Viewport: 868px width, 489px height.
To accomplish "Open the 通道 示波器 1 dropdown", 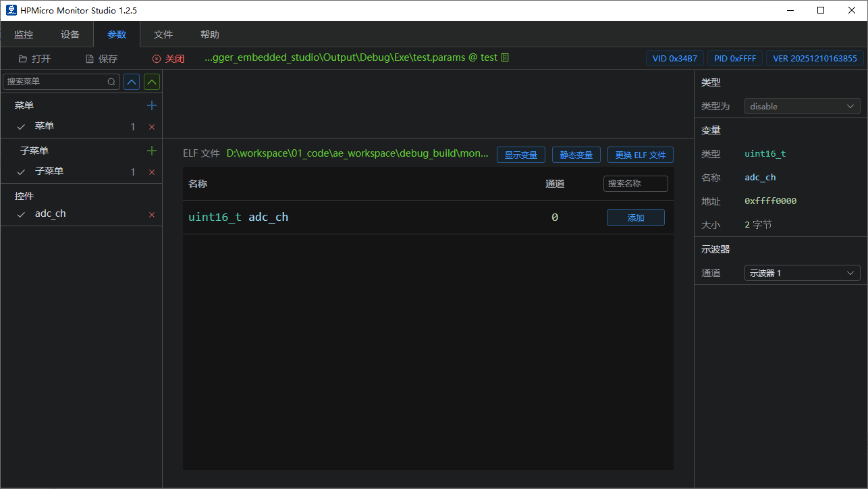I will 802,273.
